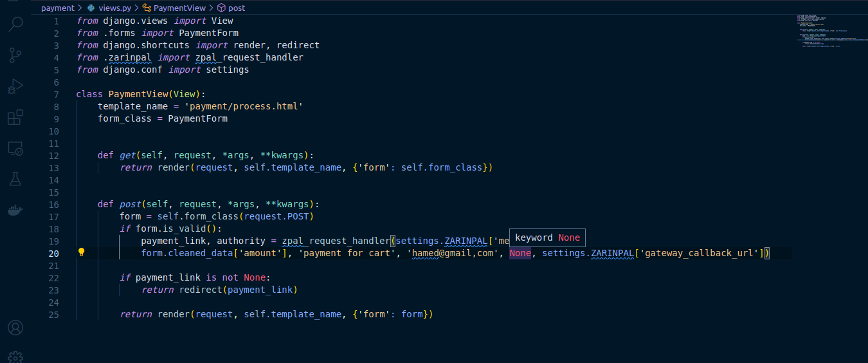Open the Manage gear settings icon
Screen dimensions: 868x363
click(15, 356)
